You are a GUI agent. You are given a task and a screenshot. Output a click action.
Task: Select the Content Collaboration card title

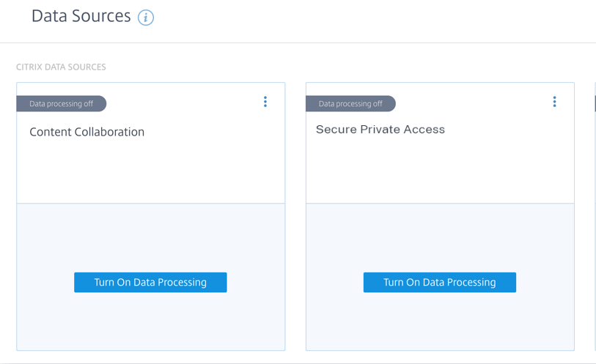coord(87,132)
